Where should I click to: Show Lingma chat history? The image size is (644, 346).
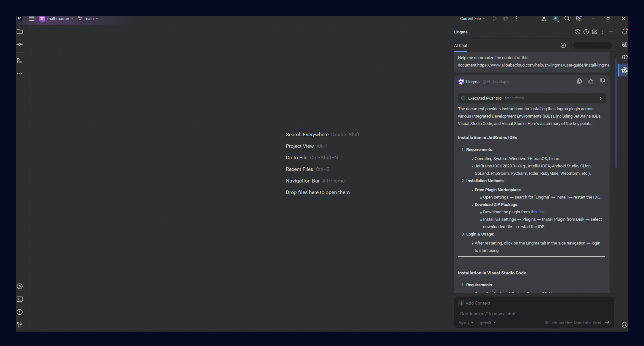coord(577,32)
